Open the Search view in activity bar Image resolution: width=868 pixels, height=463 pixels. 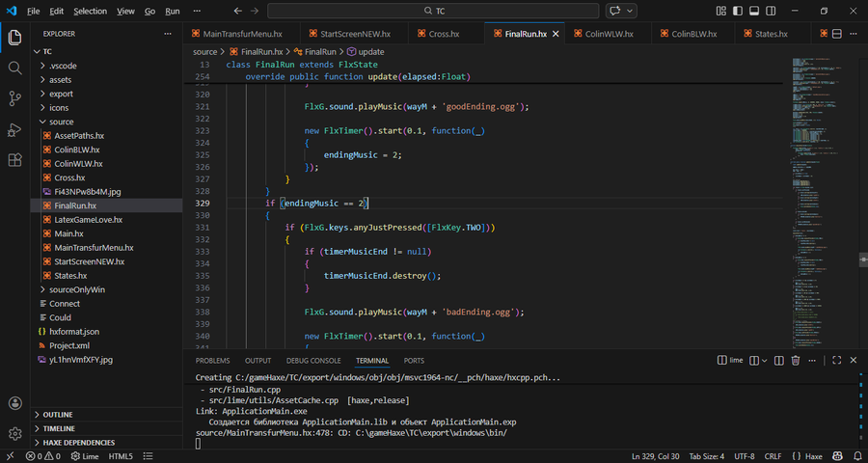pos(14,68)
